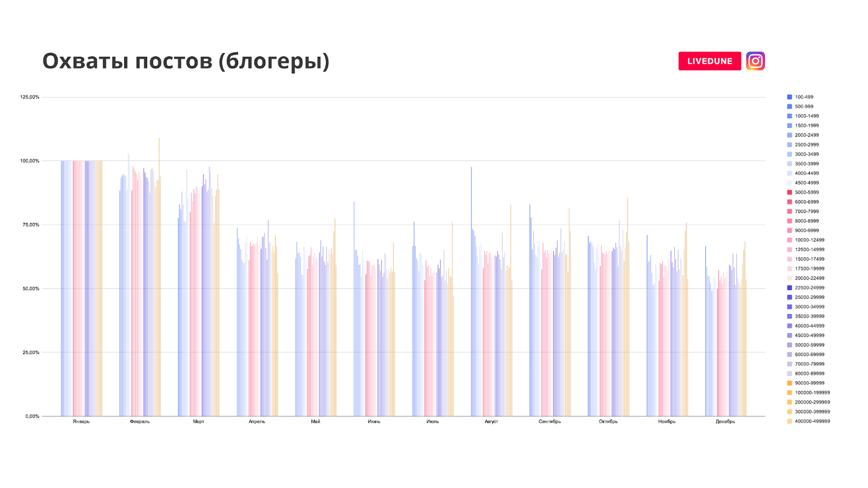Image resolution: width=868 pixels, height=488 pixels.
Task: Click the red LIVEDUNE badge
Action: pos(710,61)
